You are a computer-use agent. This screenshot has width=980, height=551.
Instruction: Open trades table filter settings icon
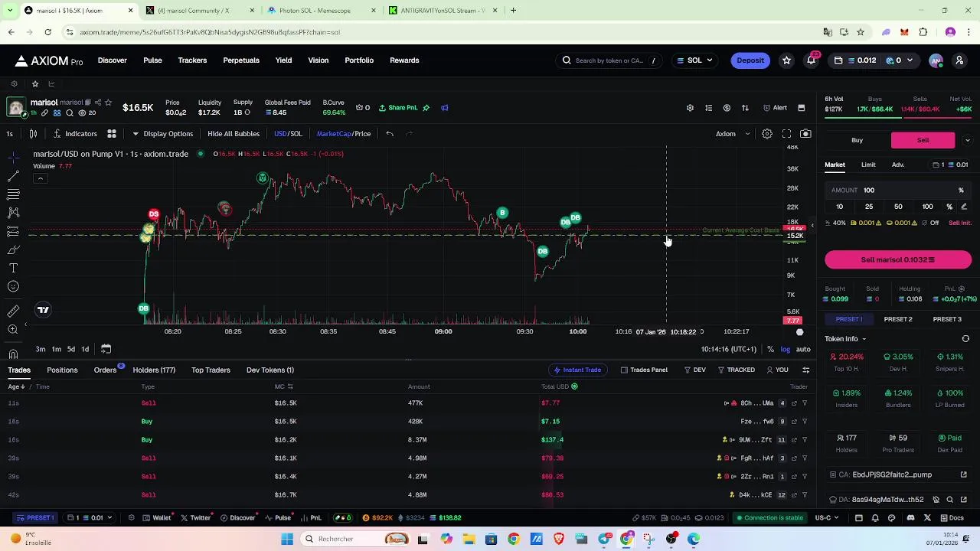coord(805,370)
